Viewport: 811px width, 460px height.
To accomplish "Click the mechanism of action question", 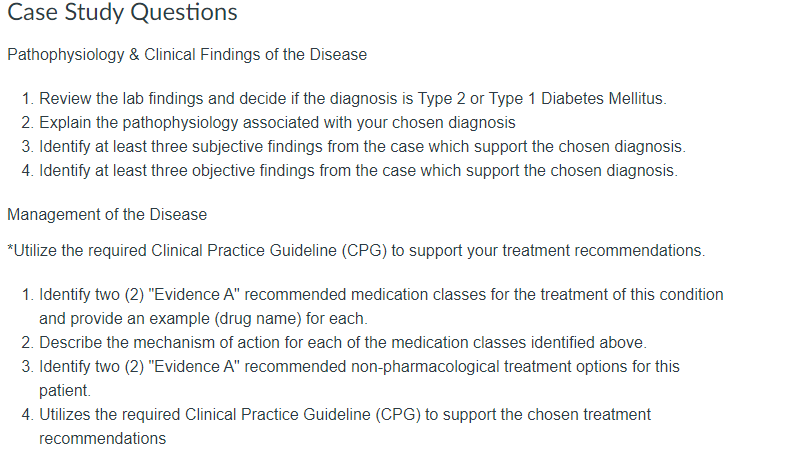I will point(343,343).
